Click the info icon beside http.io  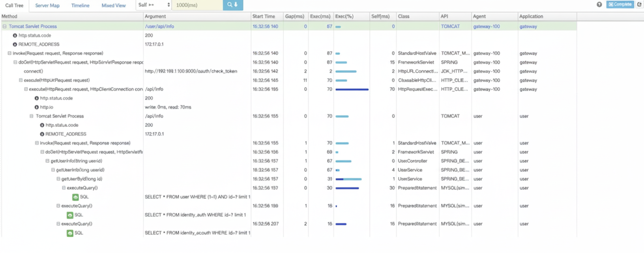point(37,107)
